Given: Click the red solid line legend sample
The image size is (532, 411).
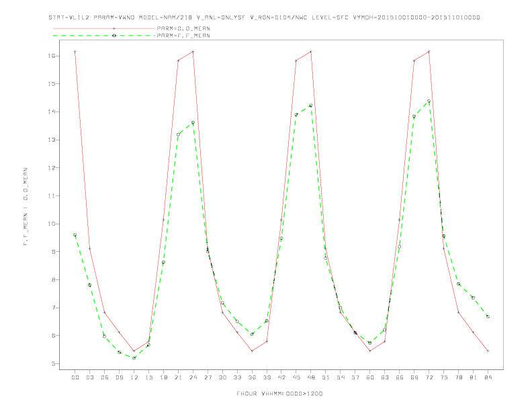Looking at the screenshot, I should pyautogui.click(x=104, y=28).
